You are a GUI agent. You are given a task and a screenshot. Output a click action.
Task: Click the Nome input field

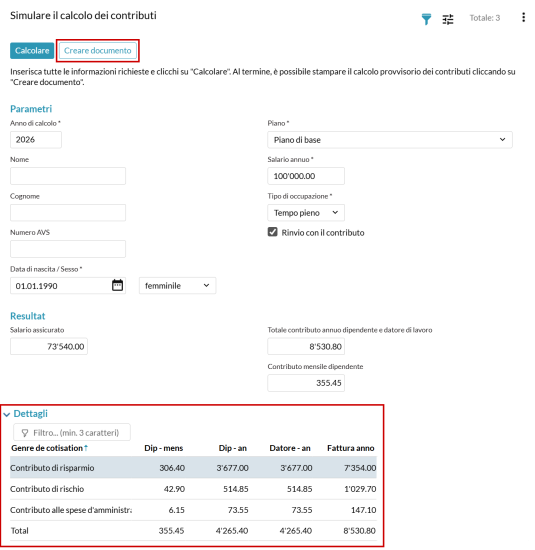(x=68, y=176)
